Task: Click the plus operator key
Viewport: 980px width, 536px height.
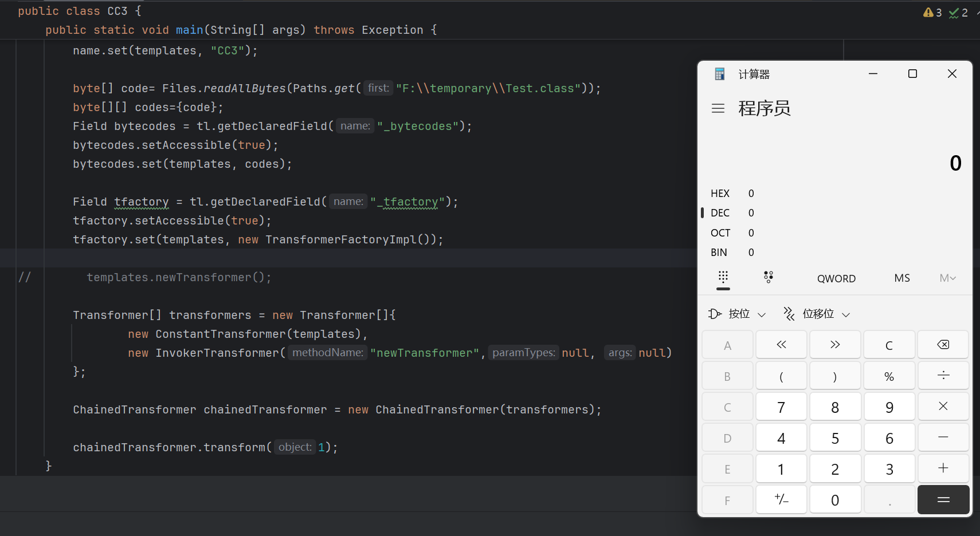Action: [x=943, y=468]
